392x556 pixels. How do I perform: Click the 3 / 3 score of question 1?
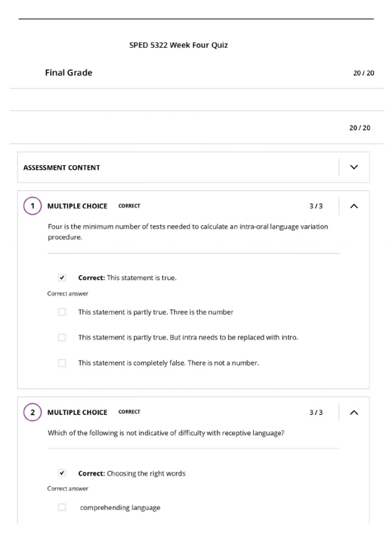316,206
